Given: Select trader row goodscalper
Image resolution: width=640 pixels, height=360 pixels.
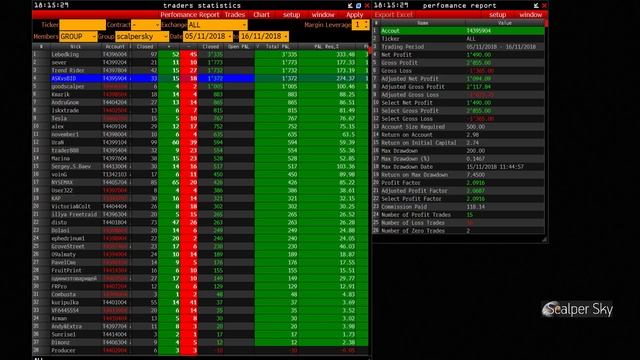Looking at the screenshot, I should point(200,87).
